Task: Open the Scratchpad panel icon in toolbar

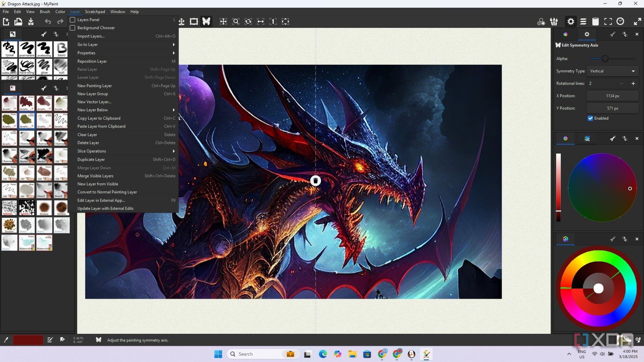Action: click(x=596, y=21)
